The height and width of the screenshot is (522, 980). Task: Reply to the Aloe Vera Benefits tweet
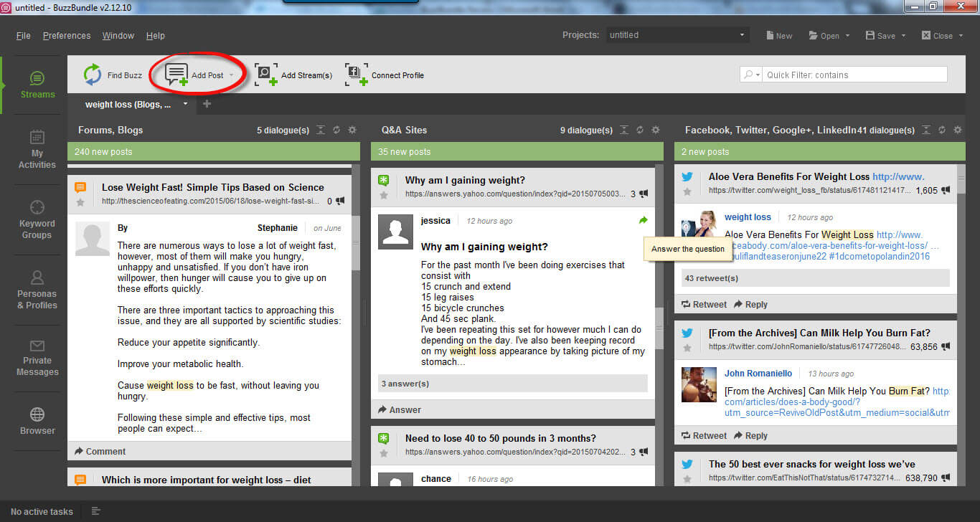(x=750, y=304)
